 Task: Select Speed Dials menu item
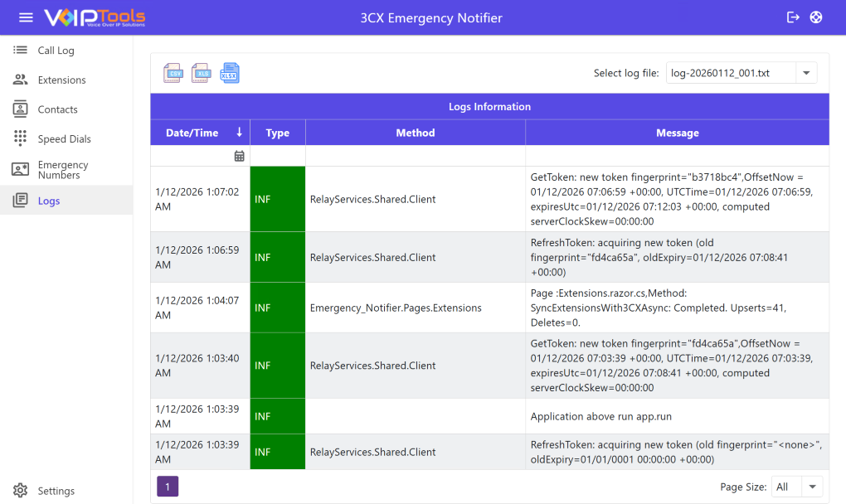[x=64, y=139]
